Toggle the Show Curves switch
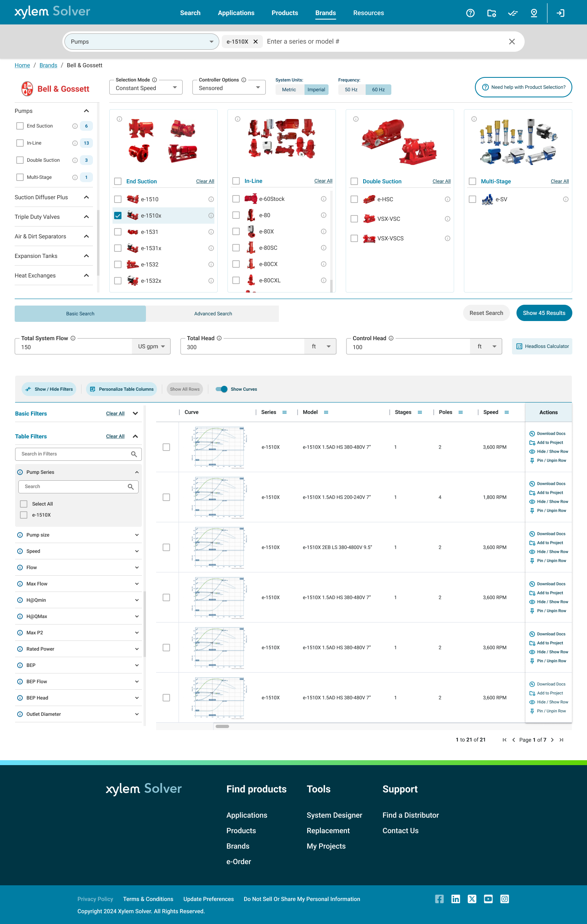The height and width of the screenshot is (924, 587). [222, 389]
